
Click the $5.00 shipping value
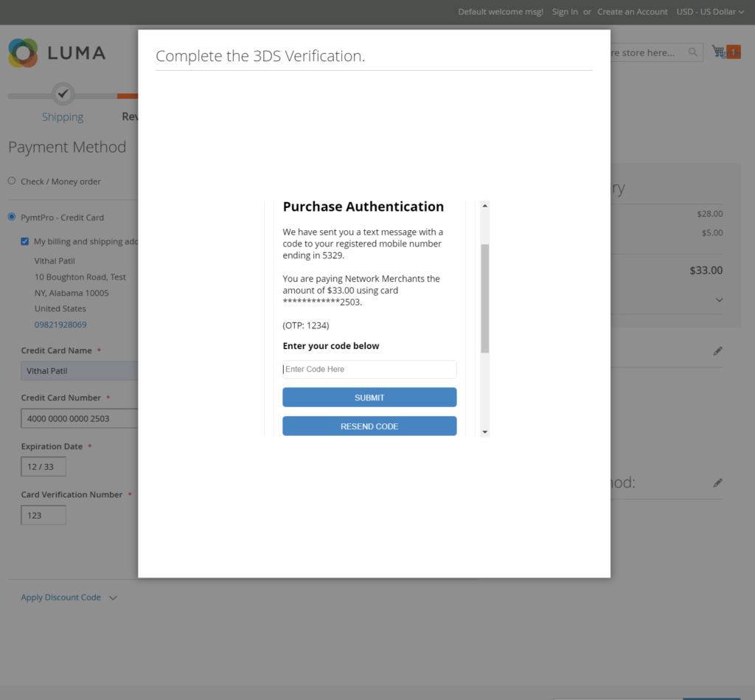click(712, 232)
